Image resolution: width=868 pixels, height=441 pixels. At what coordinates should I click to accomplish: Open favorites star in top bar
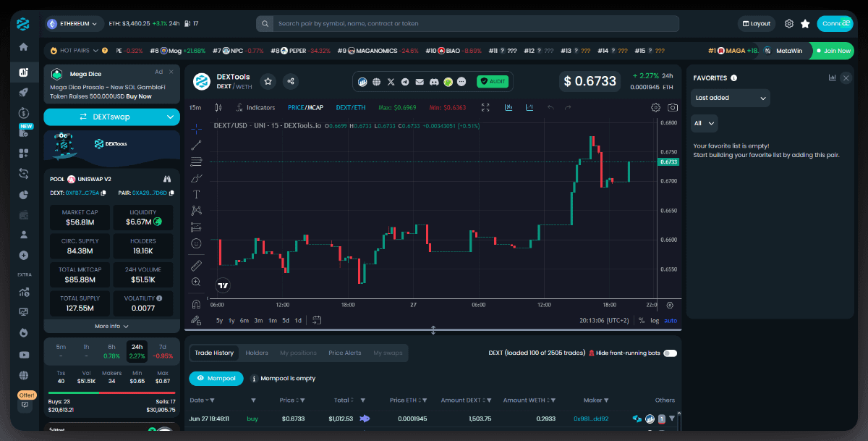pyautogui.click(x=805, y=24)
